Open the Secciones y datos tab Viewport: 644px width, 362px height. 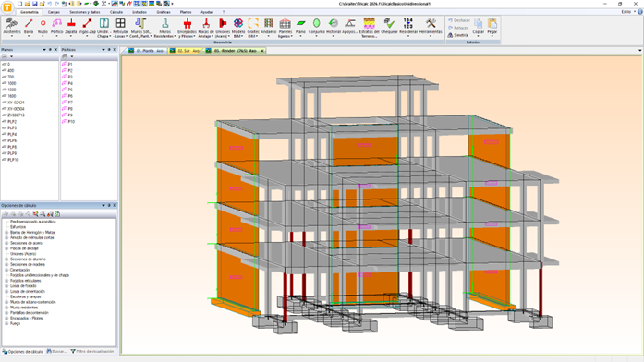85,12
